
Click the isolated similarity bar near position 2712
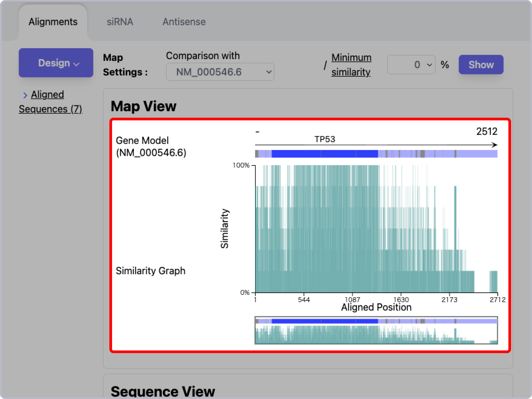[493, 281]
